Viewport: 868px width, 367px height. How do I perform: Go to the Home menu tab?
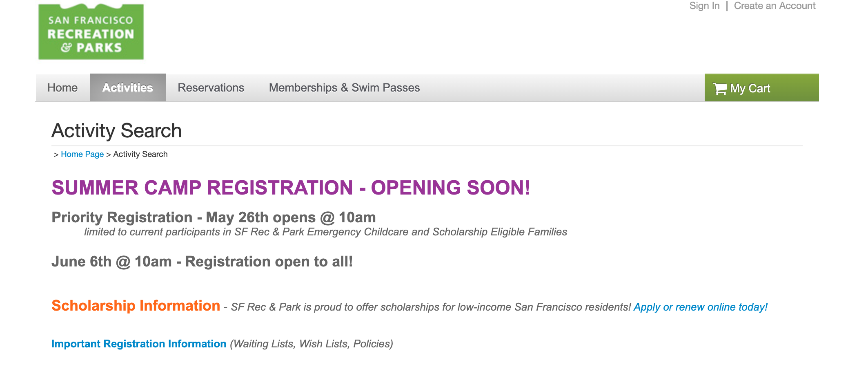[x=62, y=88]
